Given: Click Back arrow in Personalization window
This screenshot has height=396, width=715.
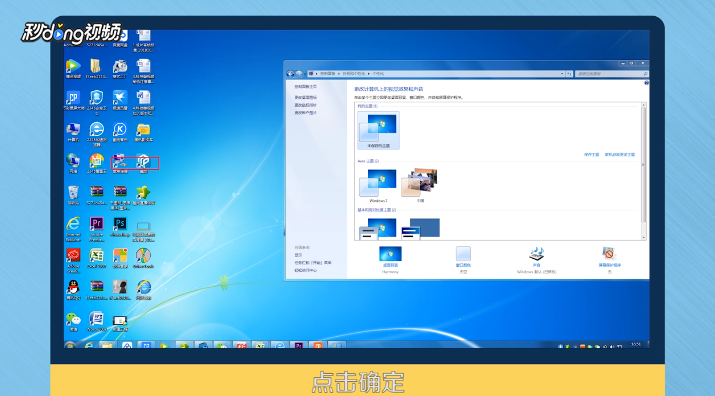Looking at the screenshot, I should 290,73.
